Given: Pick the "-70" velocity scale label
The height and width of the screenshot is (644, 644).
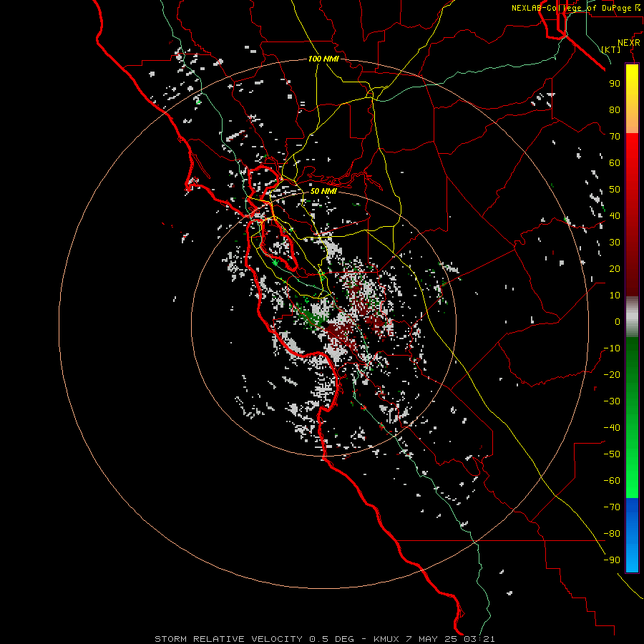Looking at the screenshot, I should point(612,507).
